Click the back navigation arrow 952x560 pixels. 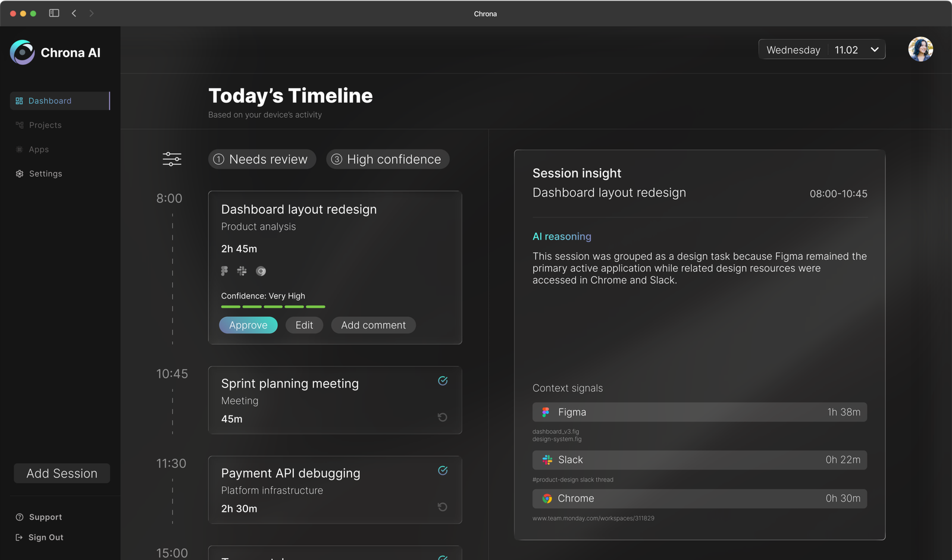click(x=74, y=13)
